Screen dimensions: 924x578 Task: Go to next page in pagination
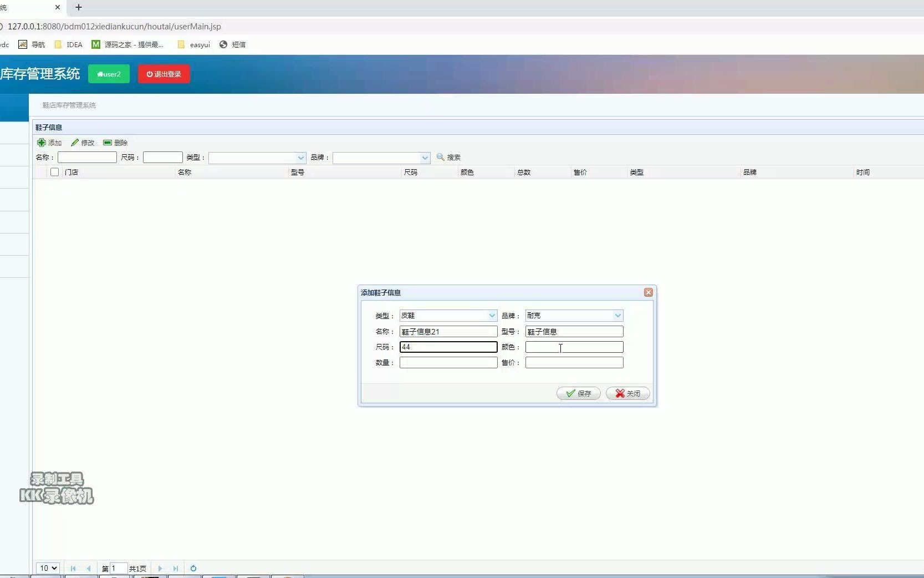160,568
